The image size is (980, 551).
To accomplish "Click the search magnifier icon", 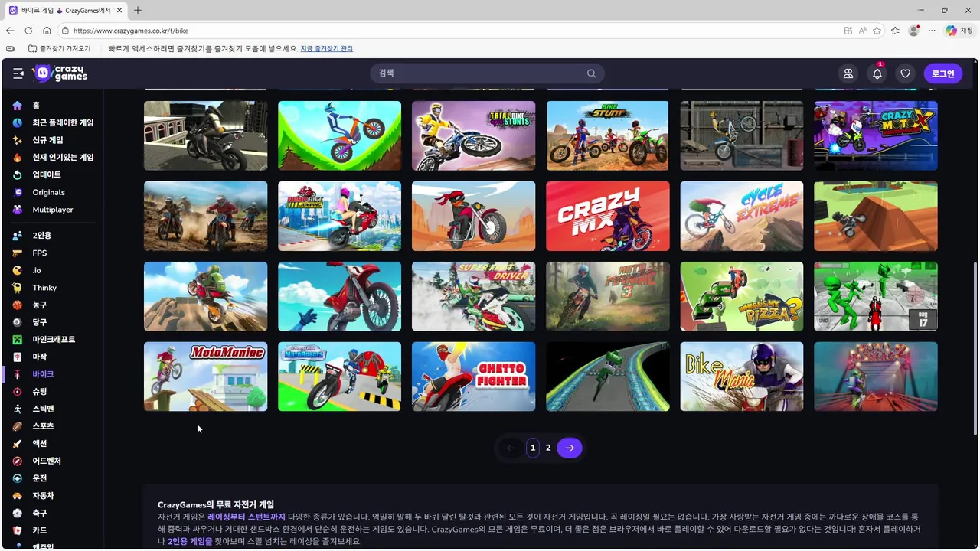I will [591, 73].
